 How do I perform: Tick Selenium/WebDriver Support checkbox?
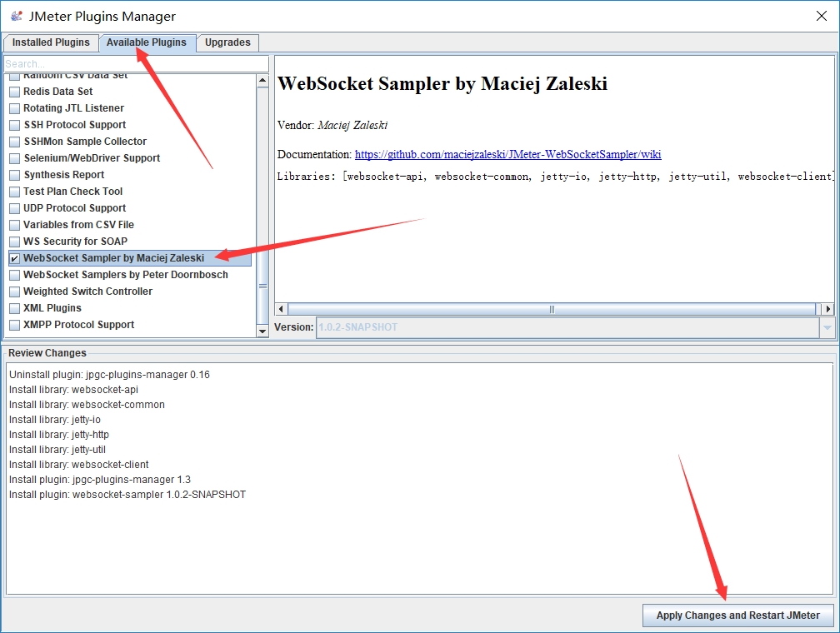15,158
